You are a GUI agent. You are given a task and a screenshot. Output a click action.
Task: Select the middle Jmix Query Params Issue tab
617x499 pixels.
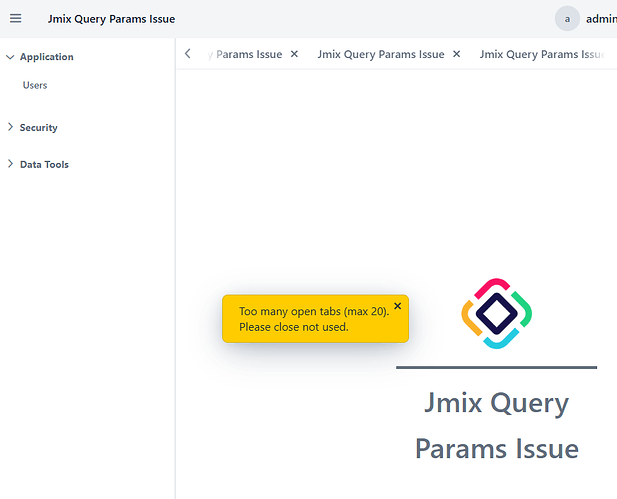(x=381, y=54)
